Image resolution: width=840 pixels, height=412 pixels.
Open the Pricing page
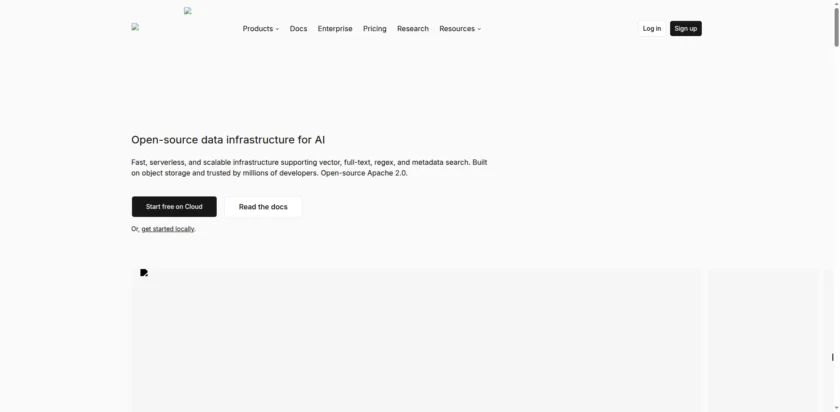(x=374, y=29)
